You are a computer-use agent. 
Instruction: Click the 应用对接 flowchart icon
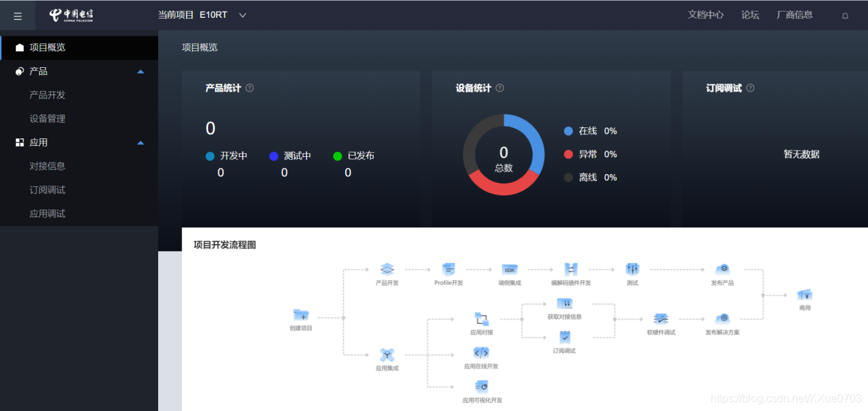481,319
